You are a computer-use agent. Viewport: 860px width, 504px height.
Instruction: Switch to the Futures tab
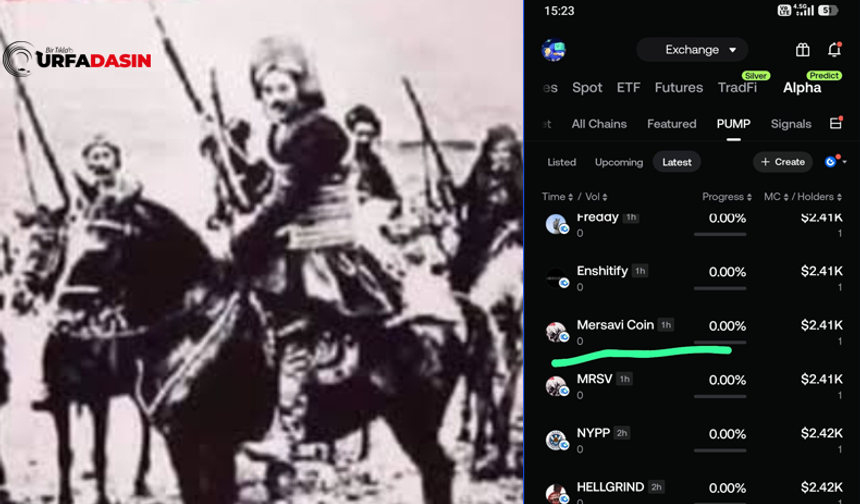click(x=678, y=88)
